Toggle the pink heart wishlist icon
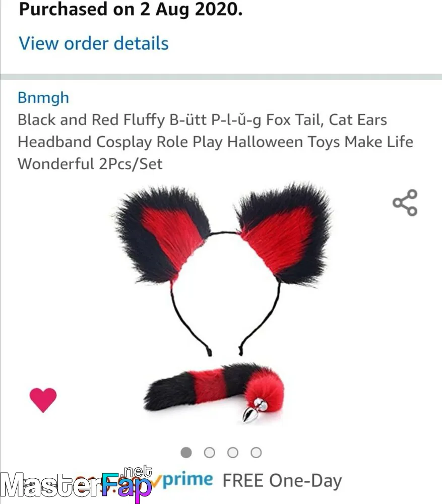442x504 pixels. pyautogui.click(x=43, y=400)
